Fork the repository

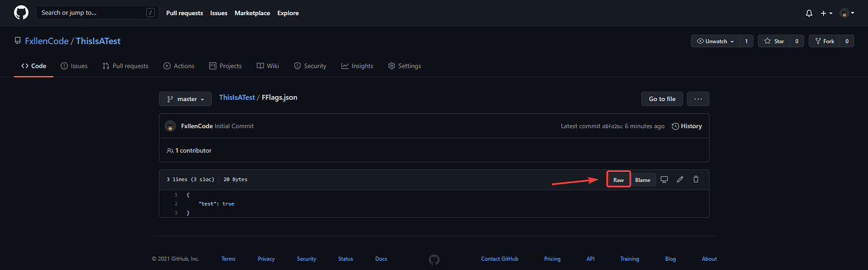[x=824, y=41]
